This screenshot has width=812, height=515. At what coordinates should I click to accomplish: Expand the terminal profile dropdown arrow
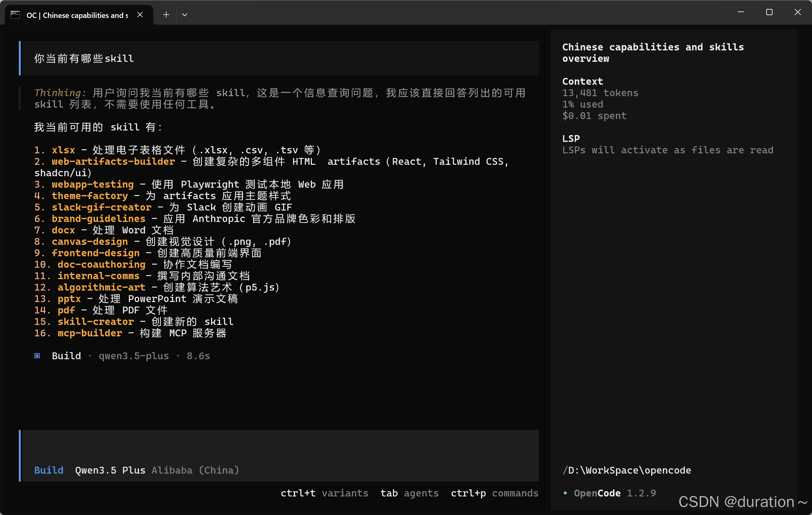[x=184, y=15]
